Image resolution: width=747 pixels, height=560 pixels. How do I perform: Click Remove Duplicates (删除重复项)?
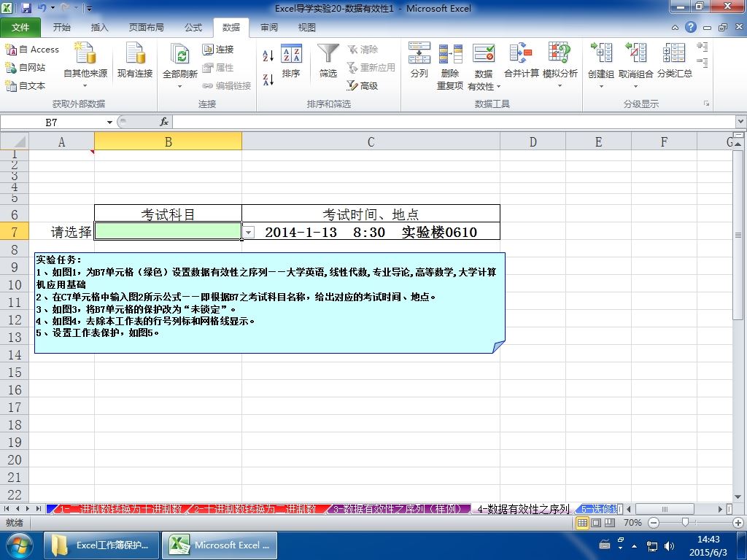pos(450,66)
